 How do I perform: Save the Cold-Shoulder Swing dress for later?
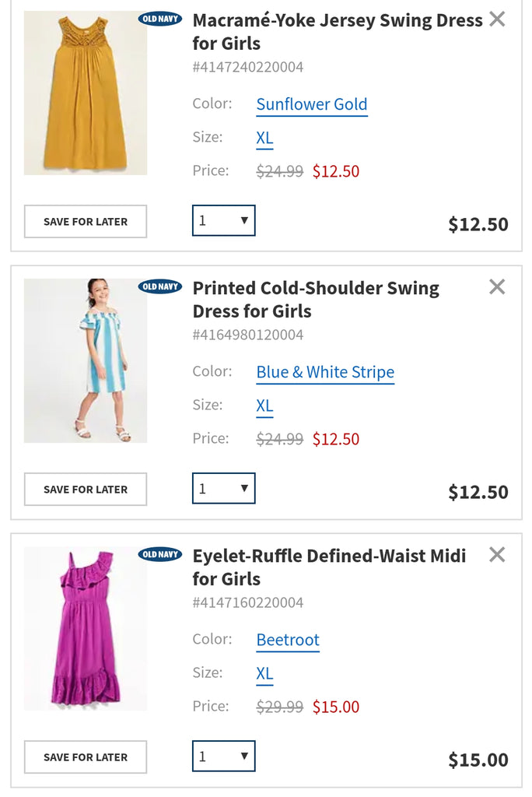click(86, 490)
